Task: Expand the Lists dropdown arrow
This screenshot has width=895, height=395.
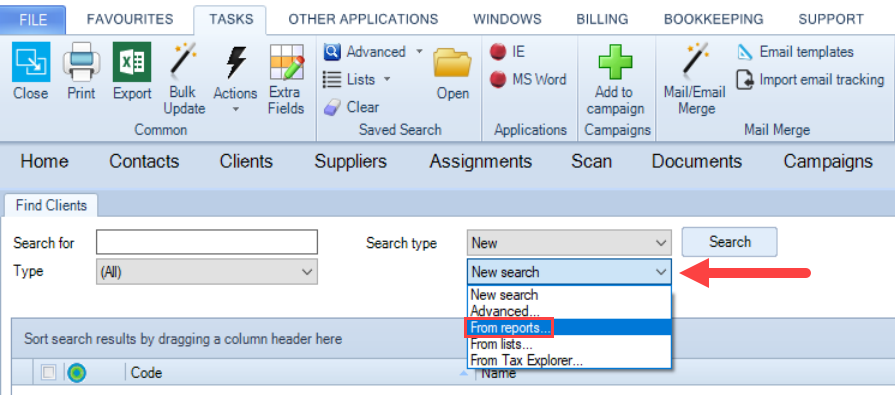Action: point(386,79)
